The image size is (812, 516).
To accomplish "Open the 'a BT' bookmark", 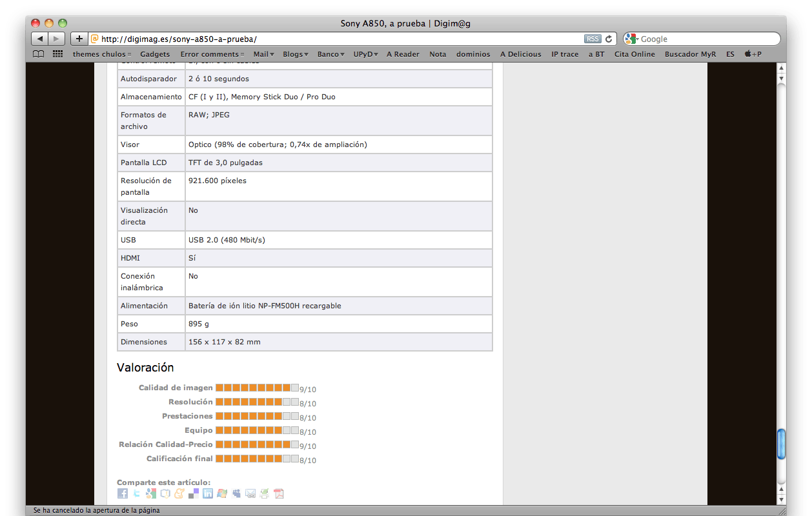I will pyautogui.click(x=596, y=54).
